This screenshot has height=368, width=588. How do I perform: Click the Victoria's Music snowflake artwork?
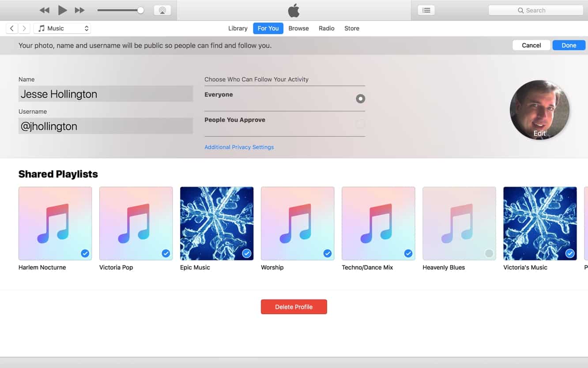(540, 224)
